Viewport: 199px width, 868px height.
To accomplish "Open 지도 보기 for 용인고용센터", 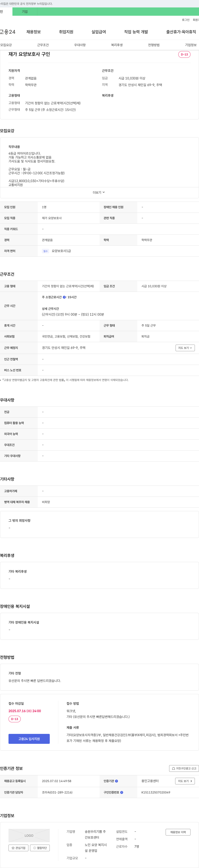I will pos(185,781).
